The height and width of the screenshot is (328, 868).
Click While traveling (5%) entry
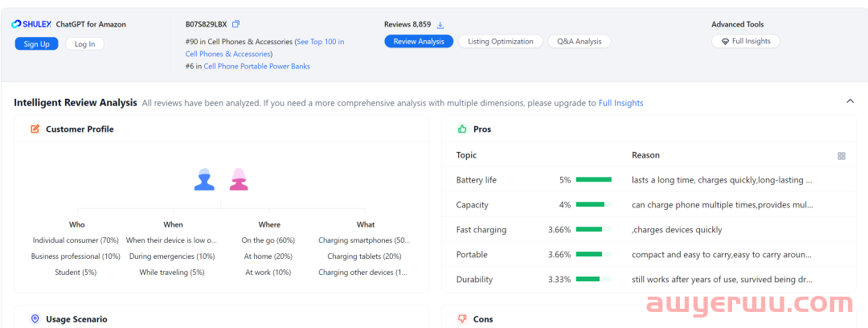[172, 272]
